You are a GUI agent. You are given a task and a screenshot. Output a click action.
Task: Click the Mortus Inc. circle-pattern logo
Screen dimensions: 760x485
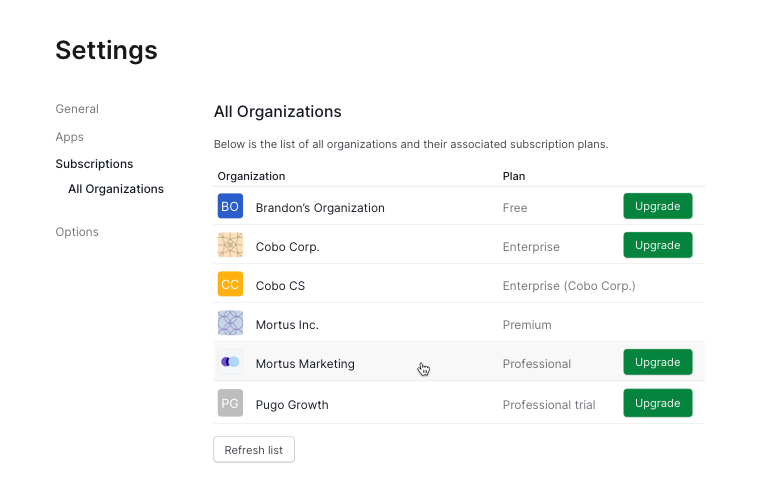pos(230,323)
